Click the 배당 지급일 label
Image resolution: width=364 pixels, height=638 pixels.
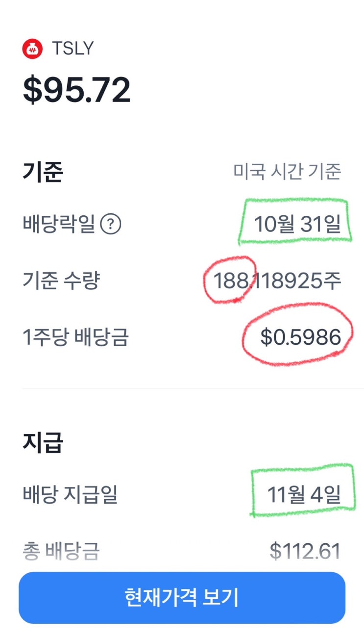pos(70,495)
